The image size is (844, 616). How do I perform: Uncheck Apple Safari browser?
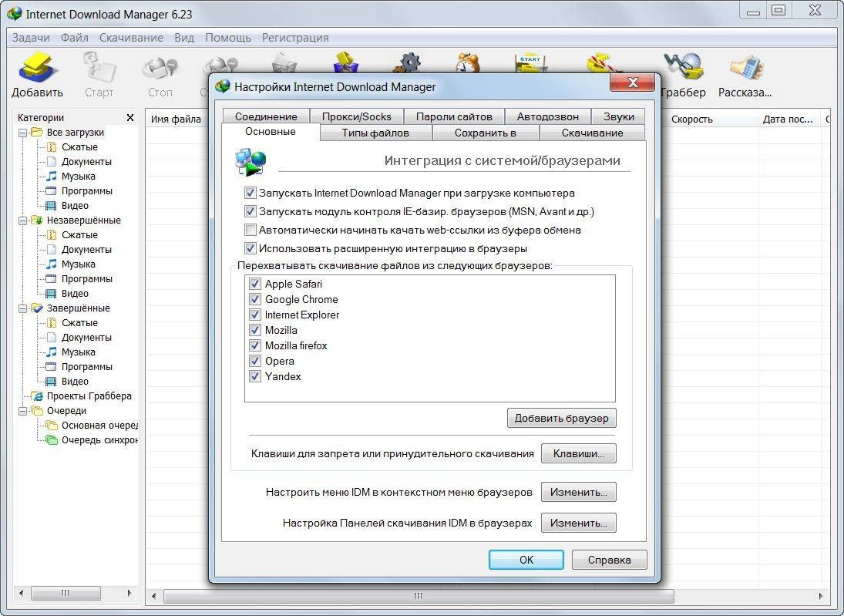pos(254,284)
